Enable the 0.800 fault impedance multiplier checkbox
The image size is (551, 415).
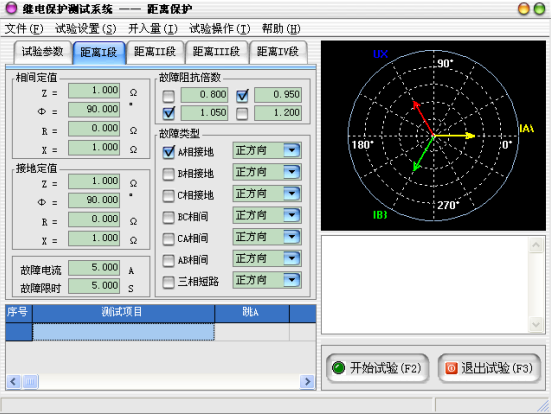click(x=169, y=95)
